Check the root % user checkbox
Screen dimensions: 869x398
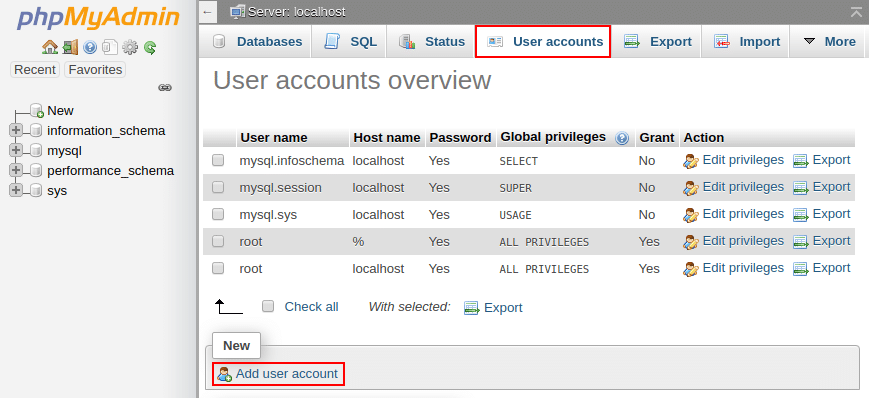coord(218,241)
